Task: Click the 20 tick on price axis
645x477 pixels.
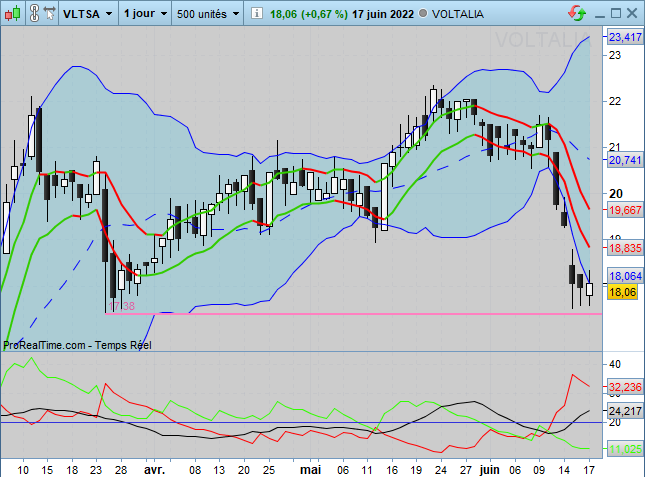Action: [x=615, y=193]
